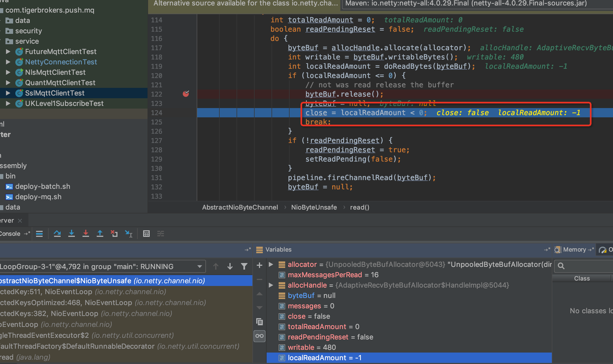
Task: Open the Memory tab
Action: point(574,249)
